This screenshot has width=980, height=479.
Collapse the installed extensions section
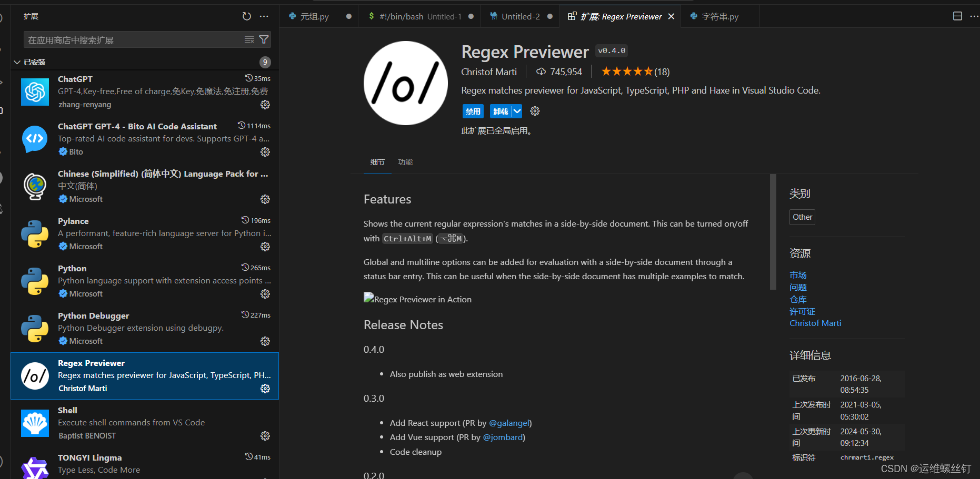(x=17, y=62)
